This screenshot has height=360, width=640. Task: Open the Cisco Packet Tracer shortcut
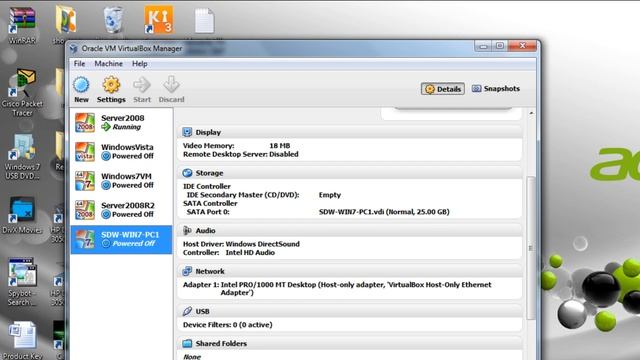coord(22,93)
